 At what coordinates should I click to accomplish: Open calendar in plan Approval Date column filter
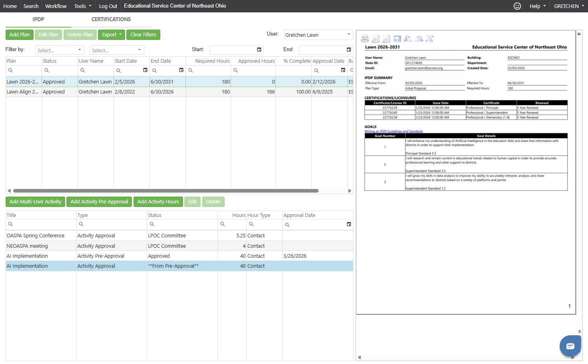click(343, 70)
